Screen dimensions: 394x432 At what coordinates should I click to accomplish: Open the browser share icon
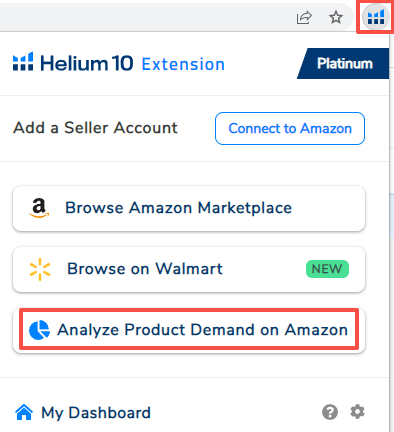pos(304,18)
